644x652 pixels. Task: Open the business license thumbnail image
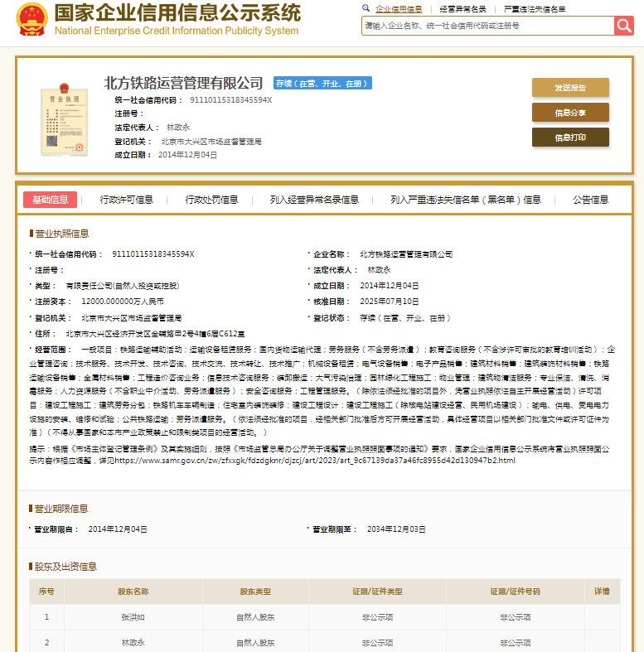pyautogui.click(x=64, y=119)
